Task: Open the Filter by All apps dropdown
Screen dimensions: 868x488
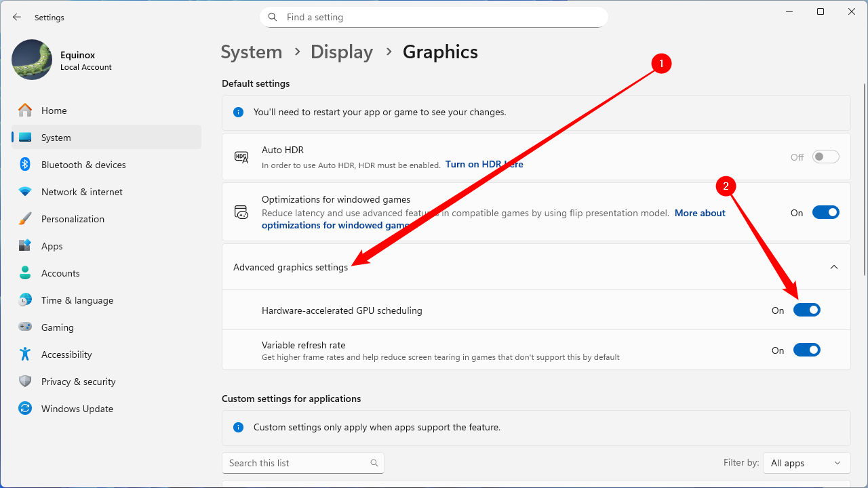Action: (x=806, y=463)
